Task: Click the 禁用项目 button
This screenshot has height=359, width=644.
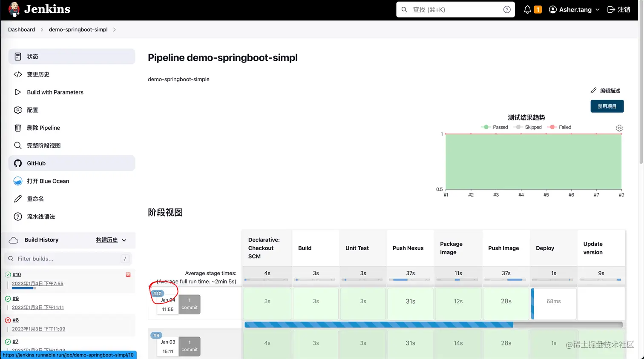Action: (607, 106)
